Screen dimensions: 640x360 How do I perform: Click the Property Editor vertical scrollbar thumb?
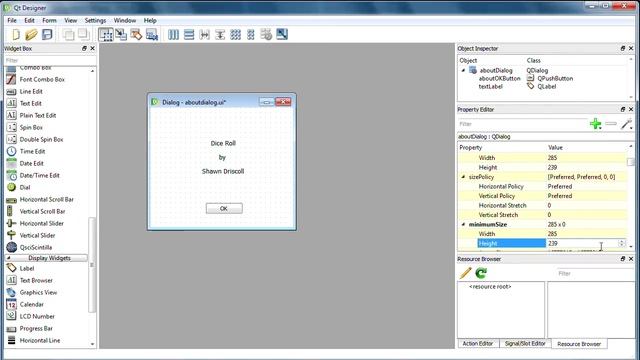[631, 162]
